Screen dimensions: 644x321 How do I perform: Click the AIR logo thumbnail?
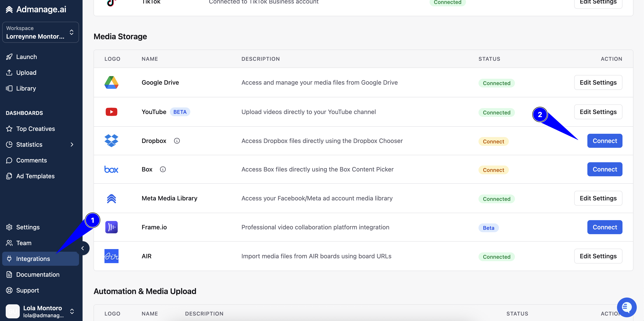(111, 256)
